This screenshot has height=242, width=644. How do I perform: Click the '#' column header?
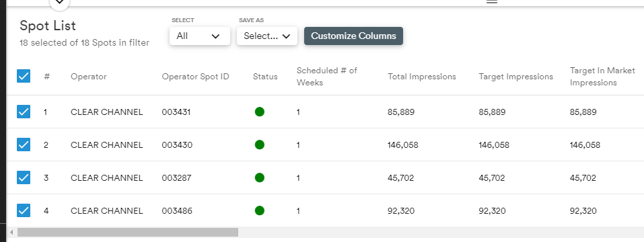coord(47,76)
